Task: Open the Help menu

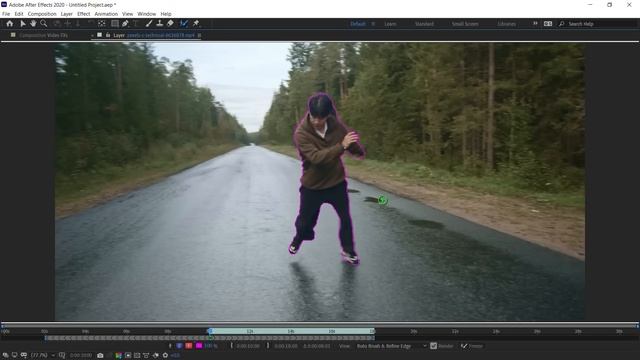Action: point(166,14)
